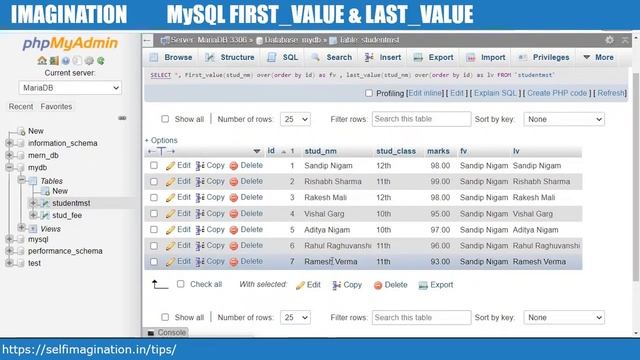Image resolution: width=640 pixels, height=360 pixels.
Task: Open bottom Number of rows dropdown
Action: (x=296, y=318)
